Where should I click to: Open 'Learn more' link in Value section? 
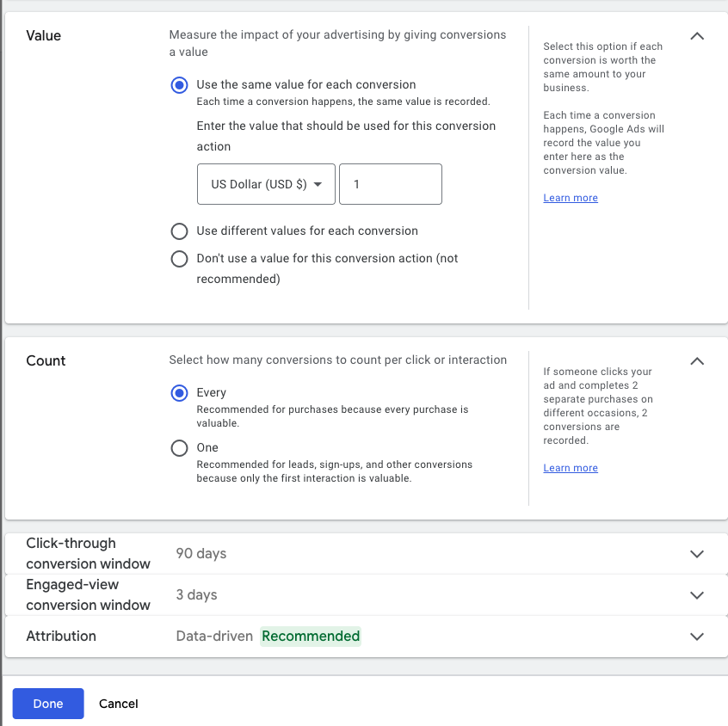[x=571, y=199]
